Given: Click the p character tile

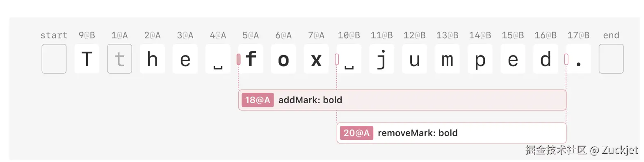Looking at the screenshot, I should click(480, 59).
